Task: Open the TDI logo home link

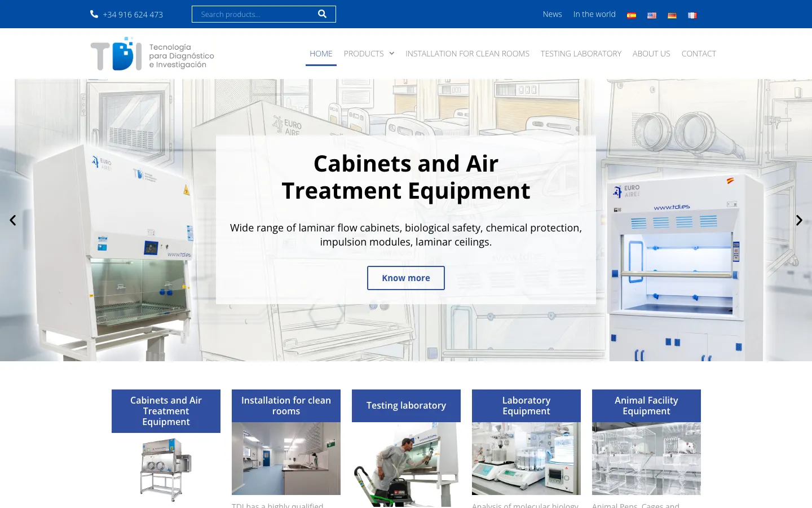Action: (x=152, y=54)
